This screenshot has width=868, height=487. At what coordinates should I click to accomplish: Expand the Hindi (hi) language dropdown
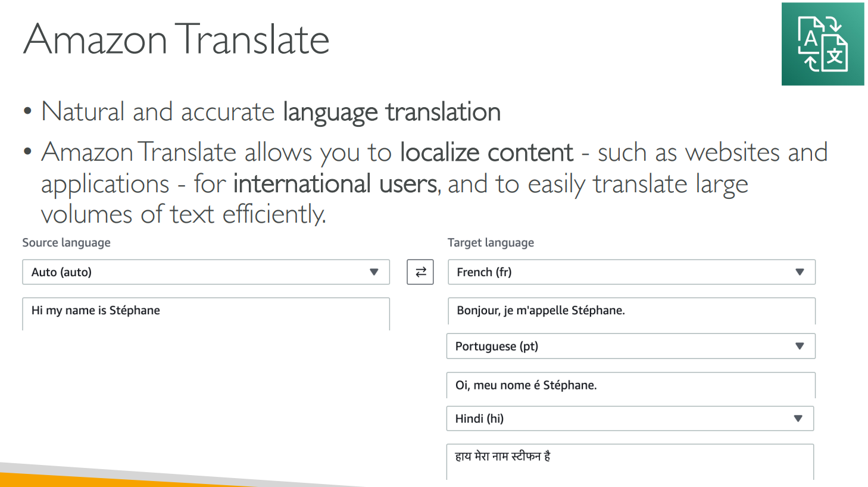629,419
